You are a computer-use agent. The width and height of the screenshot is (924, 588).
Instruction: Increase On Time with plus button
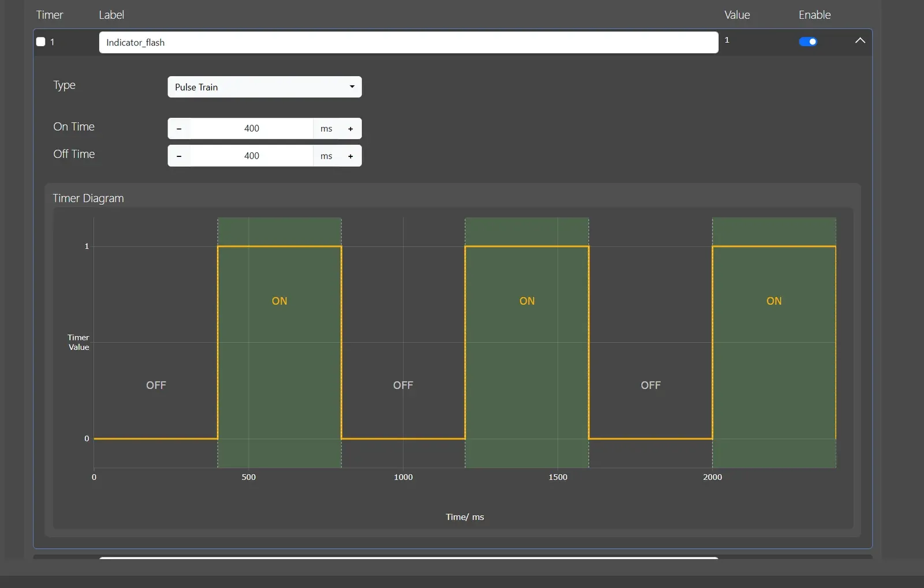[351, 129]
